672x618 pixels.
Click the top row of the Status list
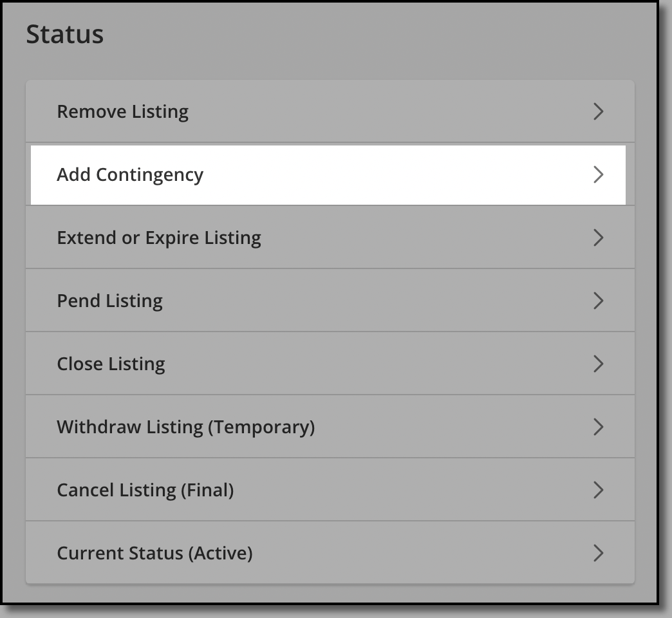[x=330, y=111]
